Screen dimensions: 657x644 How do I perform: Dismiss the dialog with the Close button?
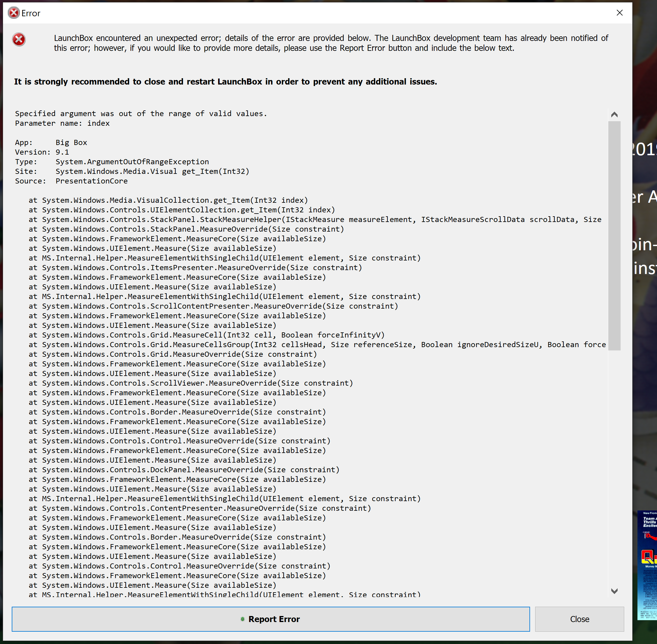pos(579,619)
